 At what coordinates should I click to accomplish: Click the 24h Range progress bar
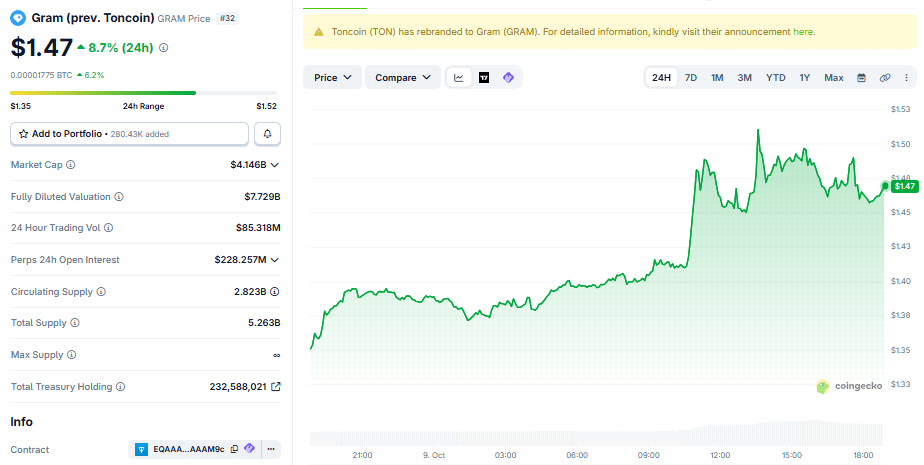coord(143,93)
